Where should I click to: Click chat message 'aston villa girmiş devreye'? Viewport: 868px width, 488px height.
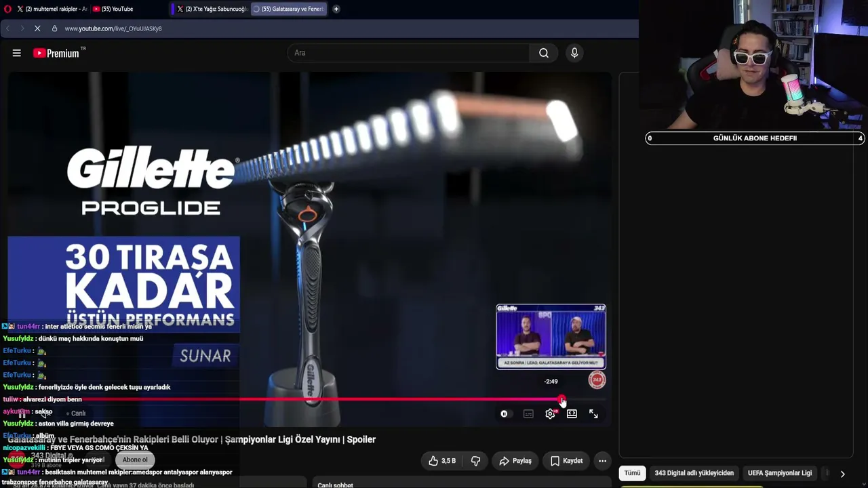coord(76,424)
